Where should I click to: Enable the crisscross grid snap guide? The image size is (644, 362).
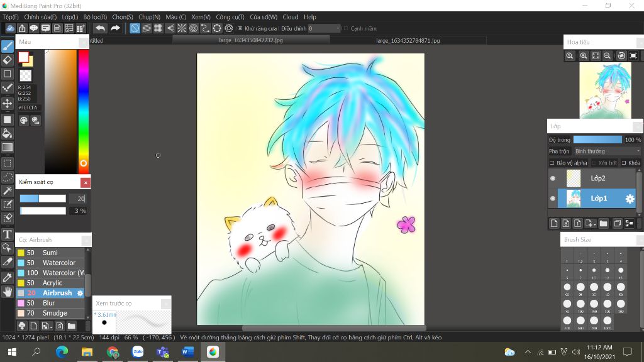[x=158, y=28]
